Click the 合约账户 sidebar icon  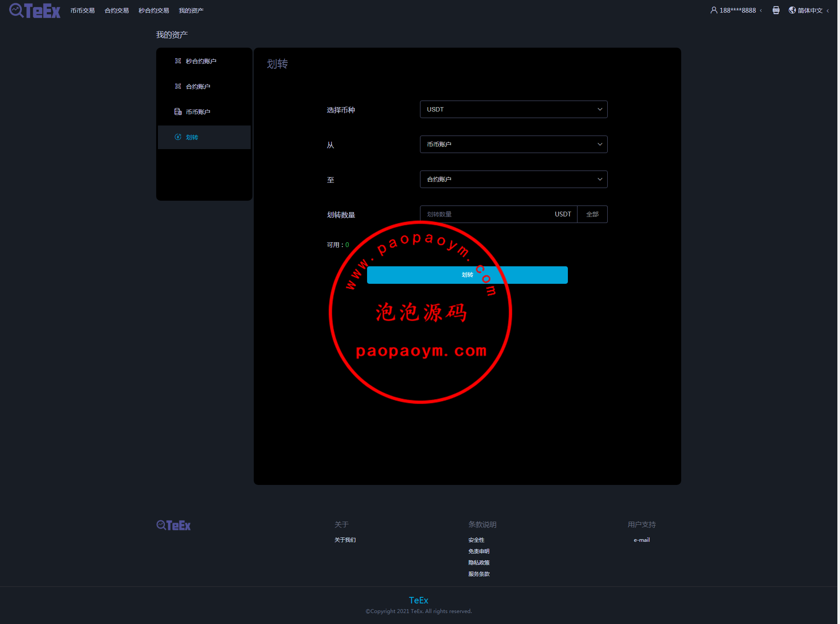pyautogui.click(x=178, y=87)
